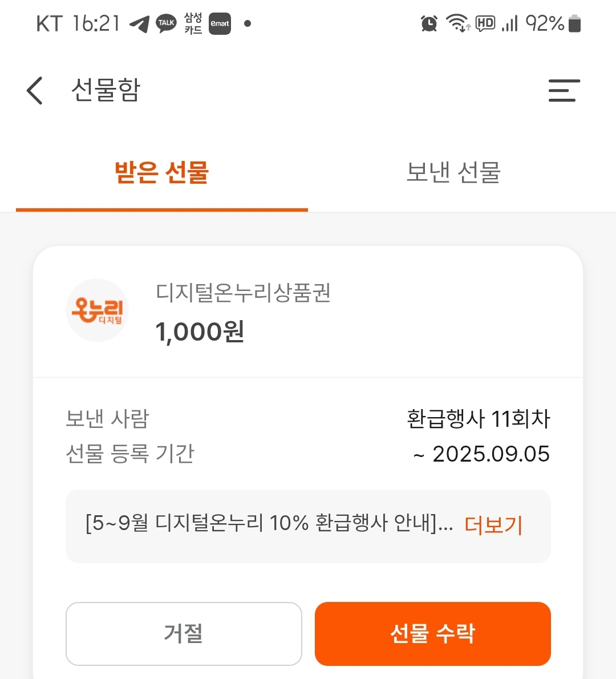
Task: Open the hamburger menu icon
Action: [x=564, y=91]
